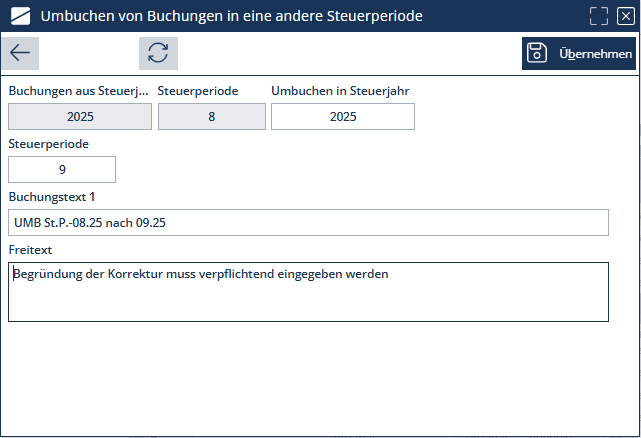
Task: Click the 'Umbuchen in Steuerjahr' label
Action: click(340, 91)
